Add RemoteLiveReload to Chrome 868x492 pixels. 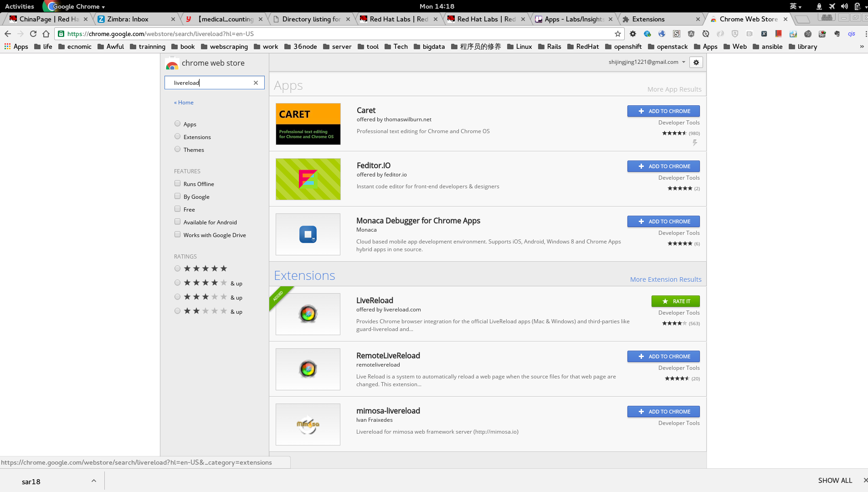click(663, 357)
